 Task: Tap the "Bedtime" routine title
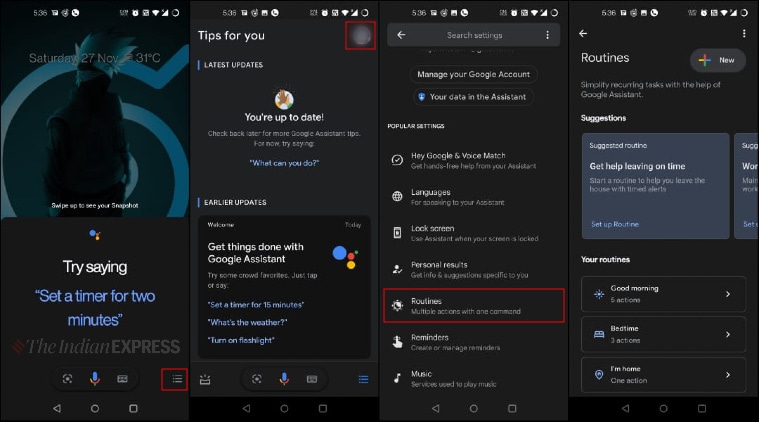click(x=624, y=328)
